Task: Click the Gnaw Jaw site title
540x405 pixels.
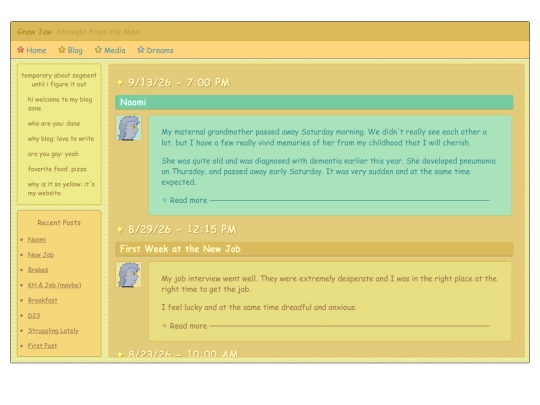Action: point(34,32)
